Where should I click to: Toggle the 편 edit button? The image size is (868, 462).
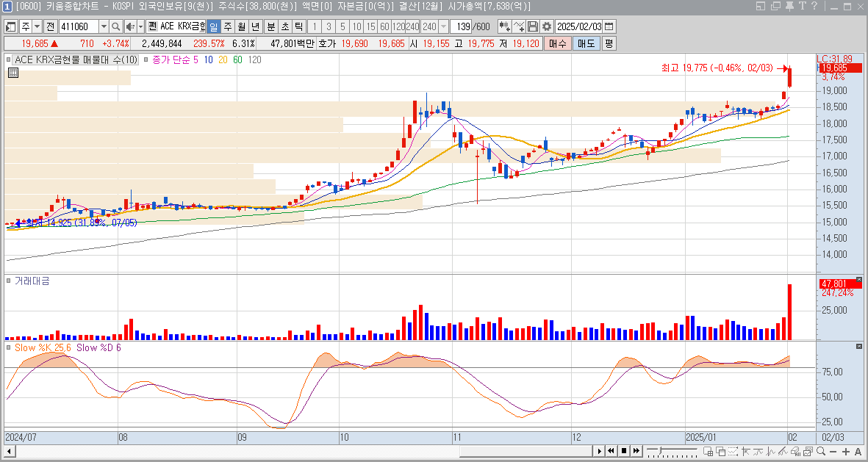(x=152, y=26)
